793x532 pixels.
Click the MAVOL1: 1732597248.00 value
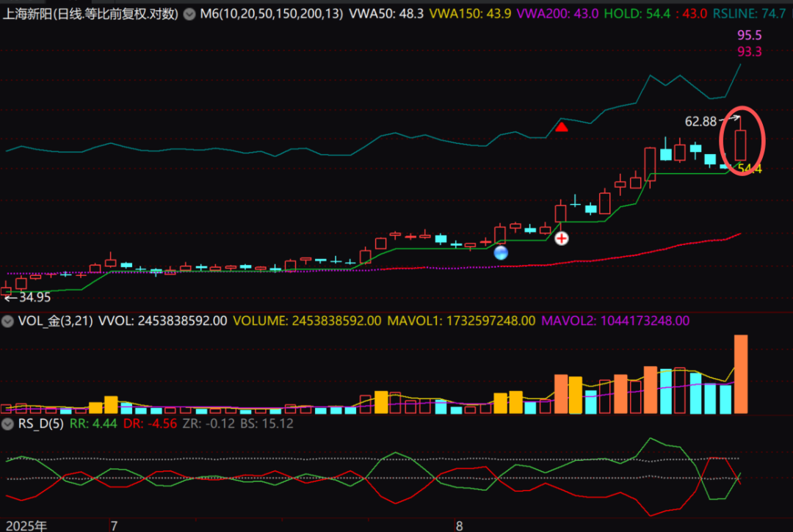(461, 321)
